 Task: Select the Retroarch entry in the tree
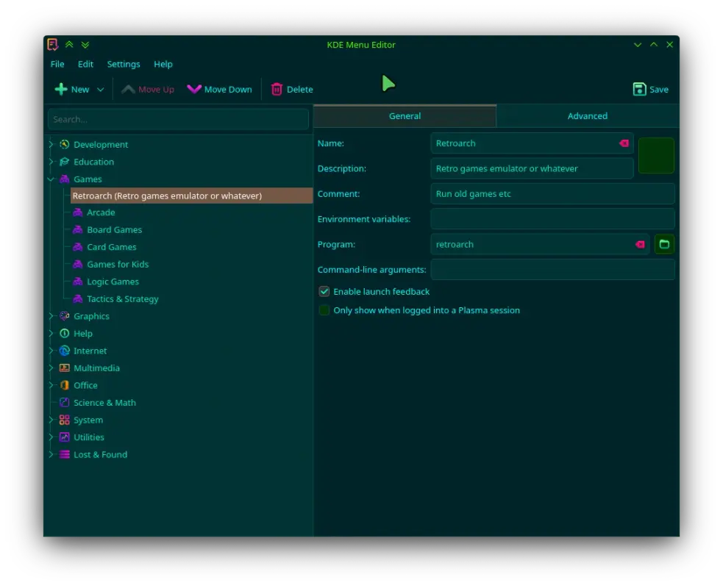click(x=191, y=196)
